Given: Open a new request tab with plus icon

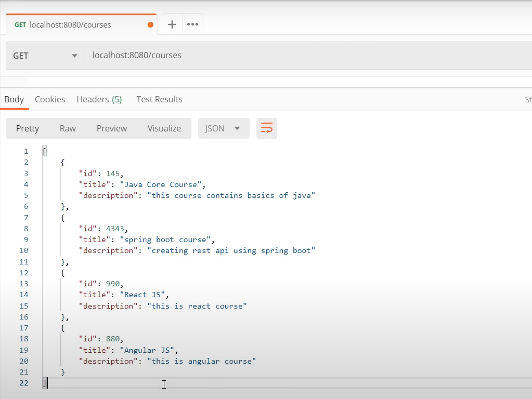Looking at the screenshot, I should pos(172,24).
